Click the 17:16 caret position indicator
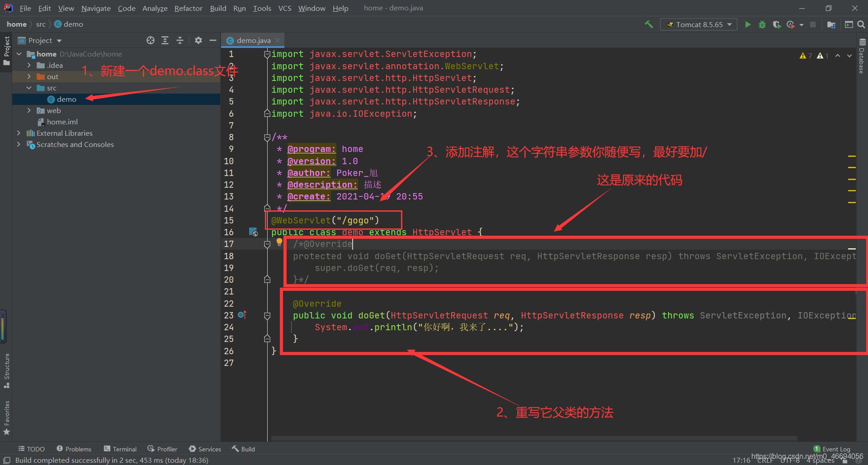The width and height of the screenshot is (868, 465). click(x=741, y=460)
